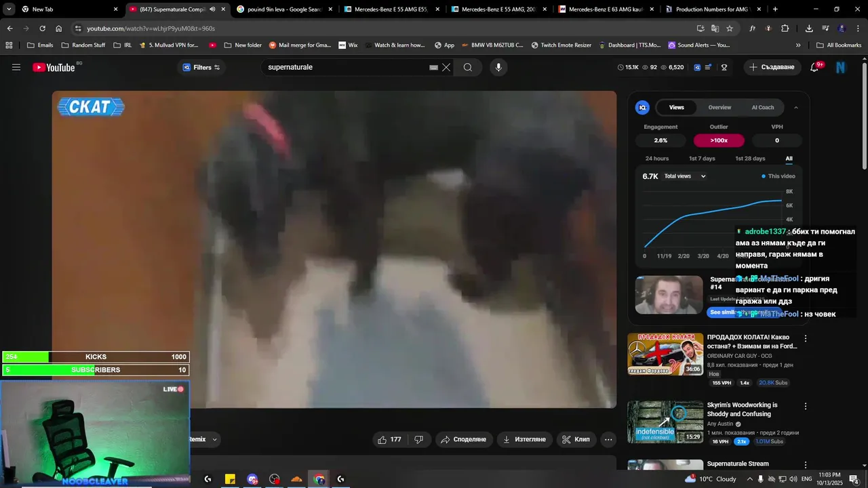868x488 pixels.
Task: Select the 1st 7 days range
Action: click(702, 159)
